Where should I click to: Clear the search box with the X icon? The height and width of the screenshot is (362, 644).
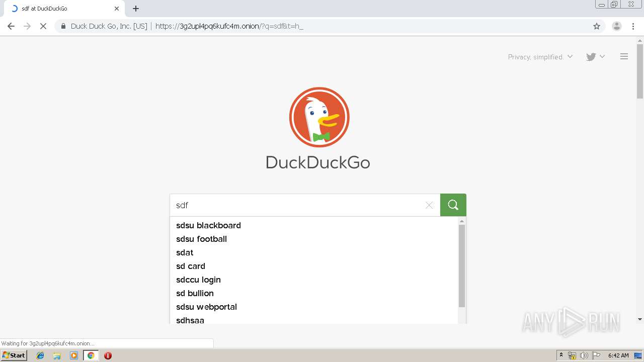(429, 205)
